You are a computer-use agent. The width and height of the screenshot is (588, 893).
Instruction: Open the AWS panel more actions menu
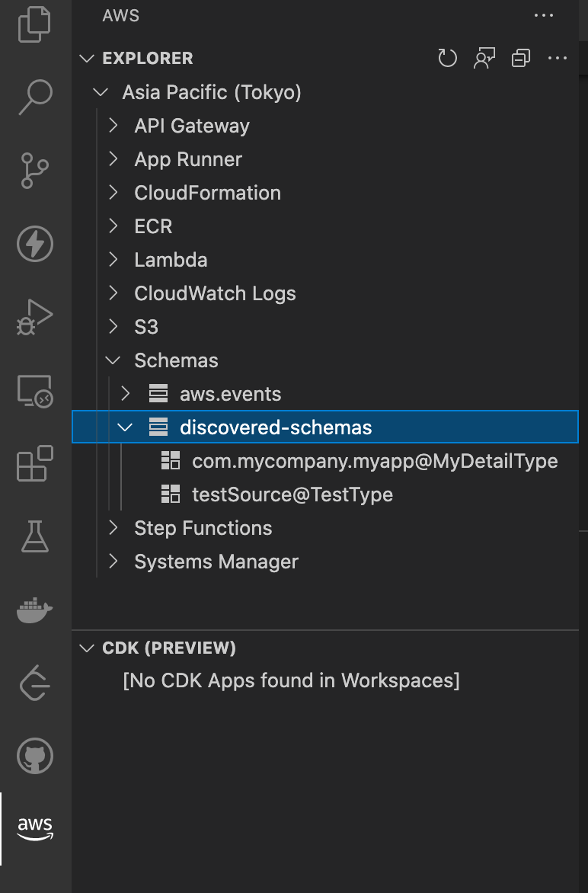point(544,15)
